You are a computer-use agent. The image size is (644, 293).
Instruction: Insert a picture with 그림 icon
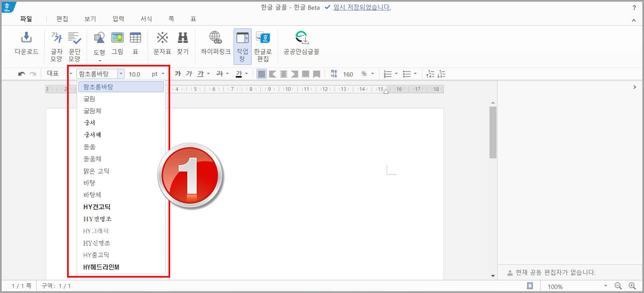[x=117, y=43]
